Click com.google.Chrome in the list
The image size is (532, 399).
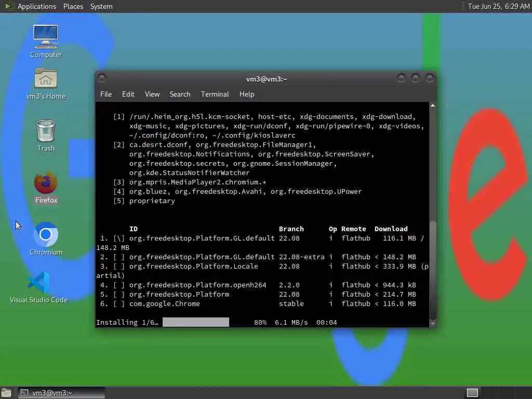[165, 303]
